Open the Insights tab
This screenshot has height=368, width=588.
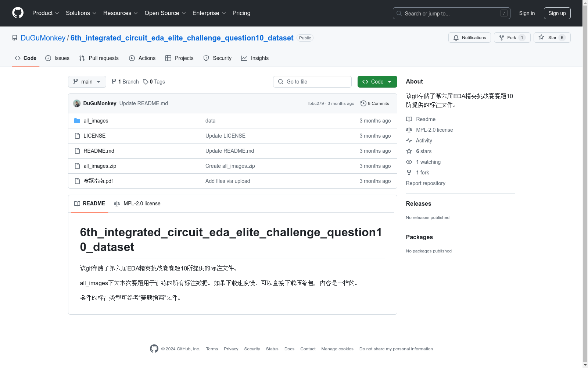coord(255,58)
